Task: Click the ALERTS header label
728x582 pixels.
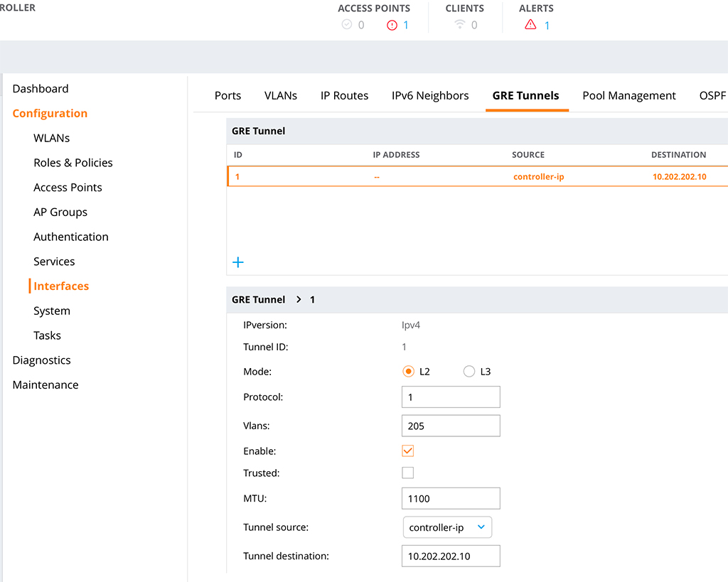Action: [536, 9]
